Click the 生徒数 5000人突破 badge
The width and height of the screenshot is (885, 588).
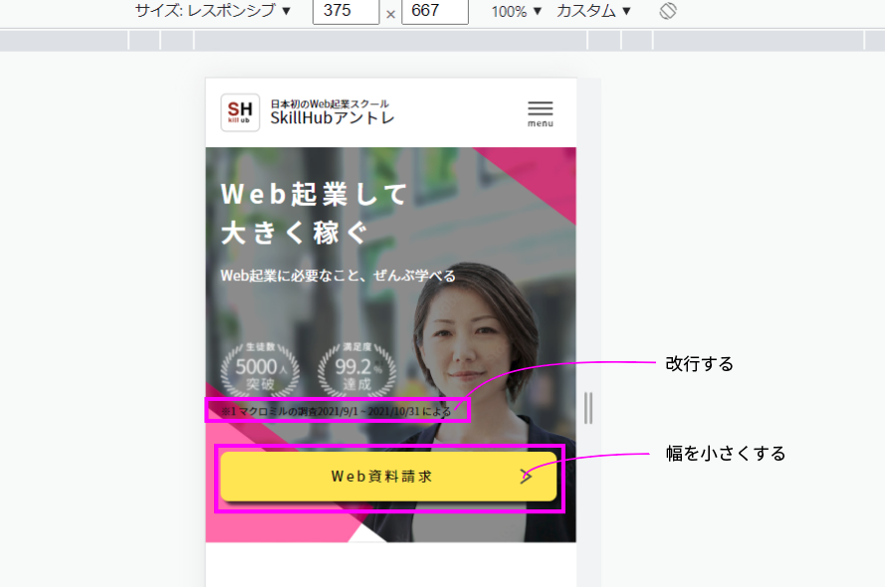260,368
